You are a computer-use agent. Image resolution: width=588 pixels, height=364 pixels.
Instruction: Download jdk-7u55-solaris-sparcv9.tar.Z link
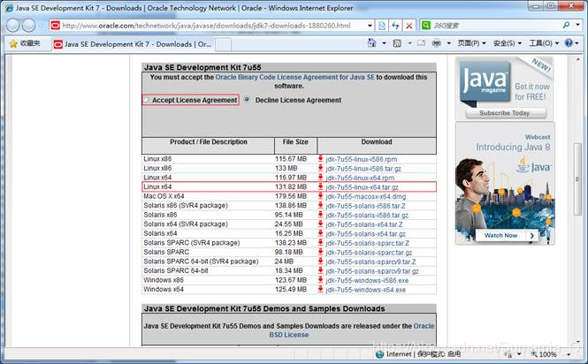point(370,262)
